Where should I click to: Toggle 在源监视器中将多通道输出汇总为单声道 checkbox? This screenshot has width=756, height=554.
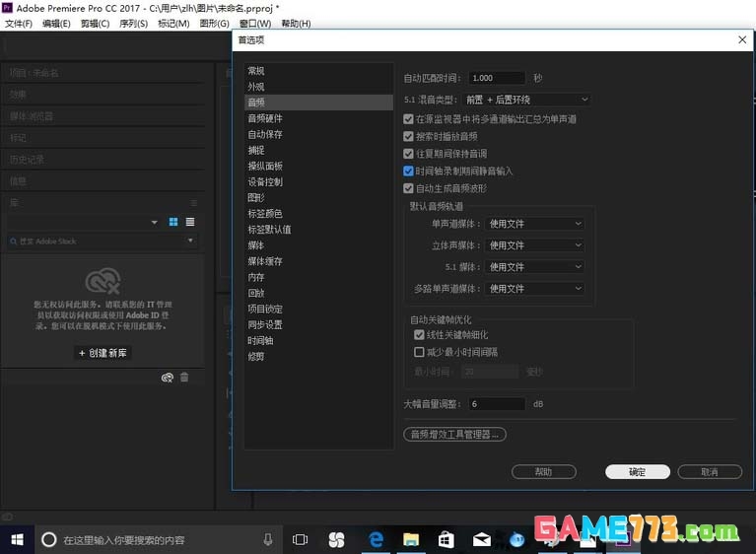tap(408, 119)
